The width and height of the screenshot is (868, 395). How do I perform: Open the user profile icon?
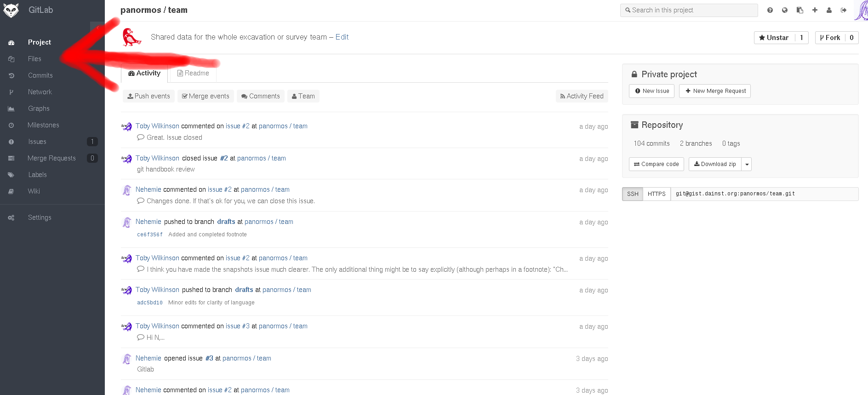coord(829,10)
